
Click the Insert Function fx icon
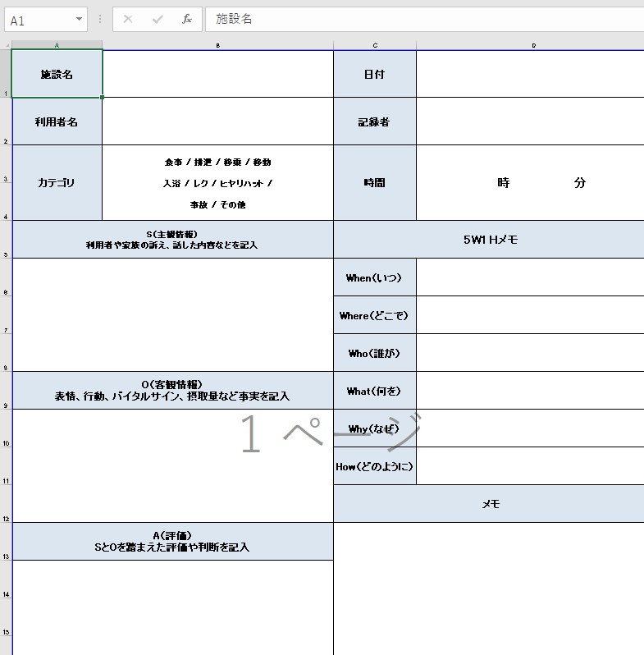(x=186, y=19)
